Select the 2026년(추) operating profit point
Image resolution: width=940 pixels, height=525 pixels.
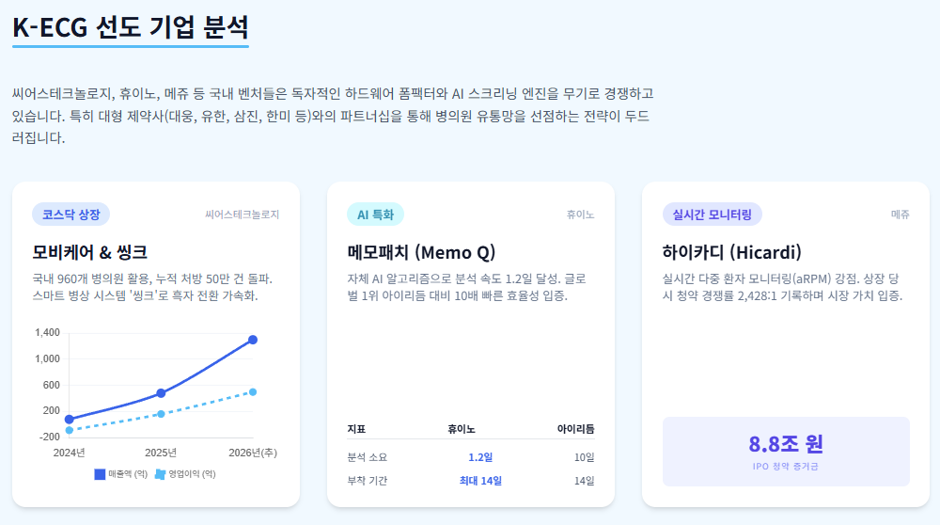[x=253, y=392]
